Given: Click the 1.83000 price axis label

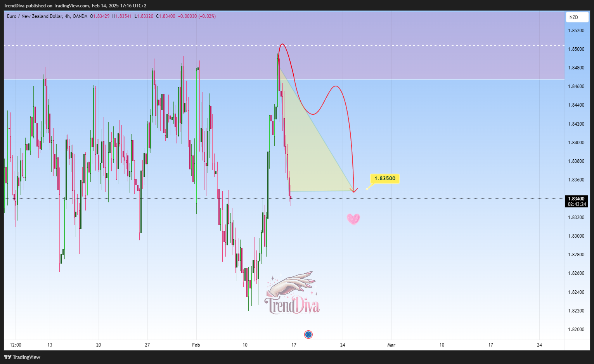Looking at the screenshot, I should click(x=576, y=236).
